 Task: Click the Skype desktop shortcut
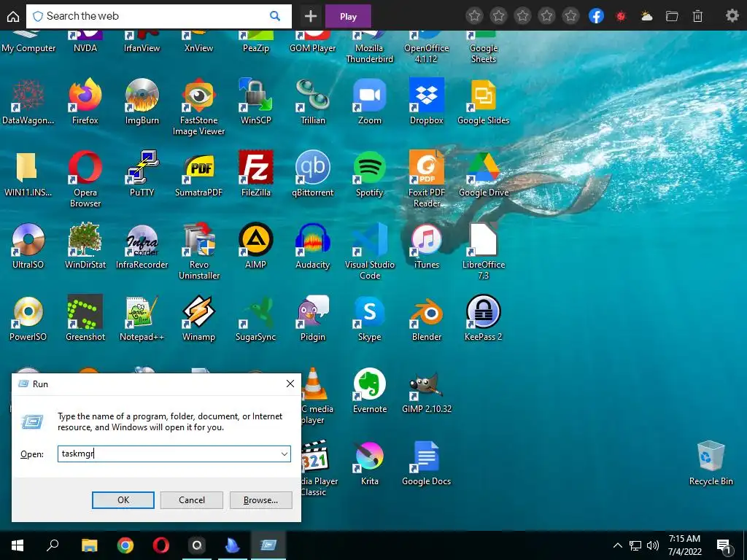point(370,319)
